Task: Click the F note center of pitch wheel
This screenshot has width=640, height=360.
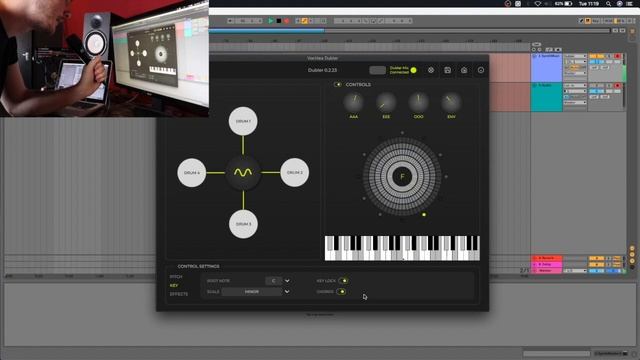Action: 402,176
